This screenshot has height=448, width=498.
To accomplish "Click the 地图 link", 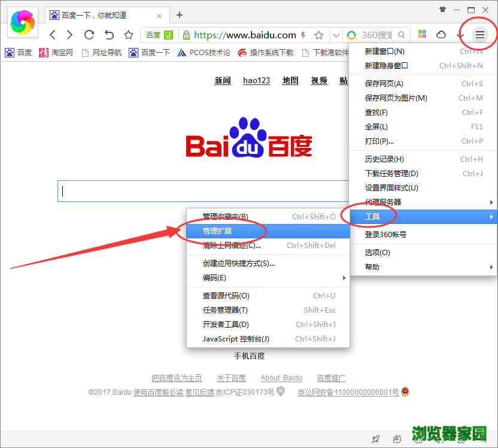I will click(x=290, y=81).
